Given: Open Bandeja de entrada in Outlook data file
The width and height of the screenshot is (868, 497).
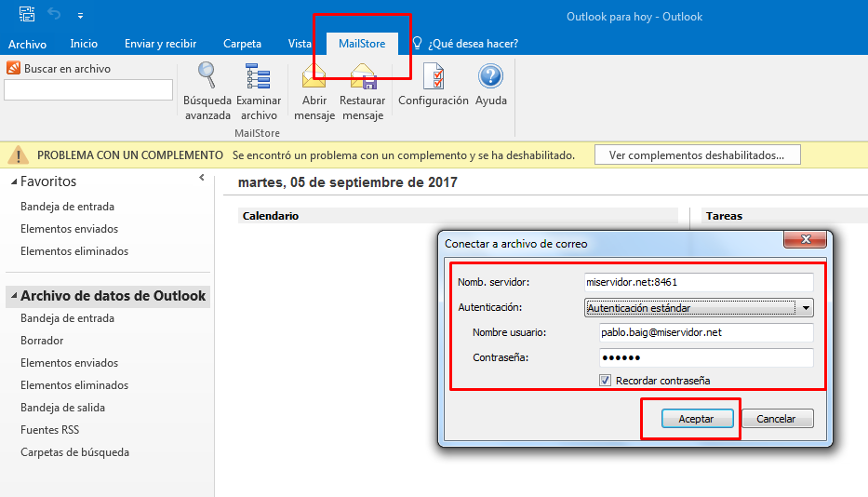Looking at the screenshot, I should click(68, 318).
